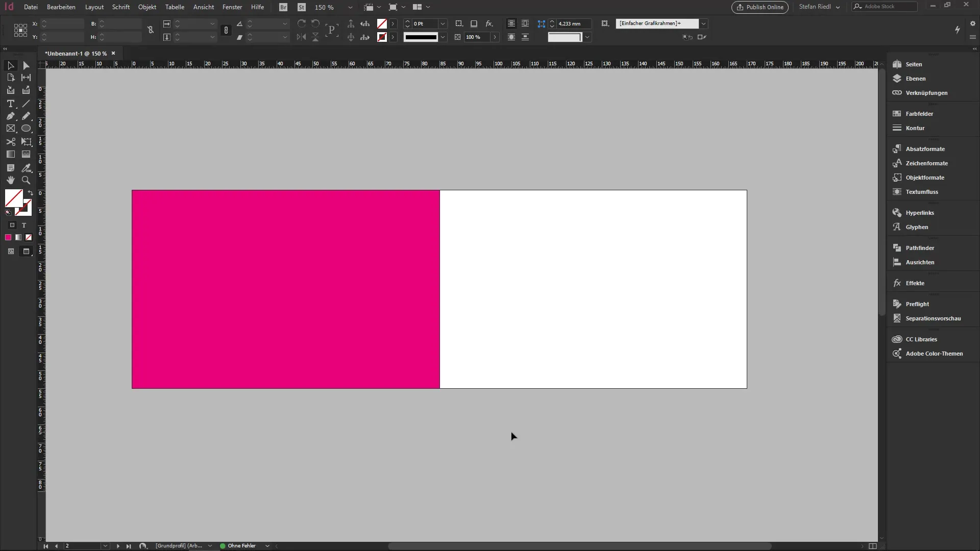Open the Fenster menu
Viewport: 980px width, 551px height.
[232, 7]
